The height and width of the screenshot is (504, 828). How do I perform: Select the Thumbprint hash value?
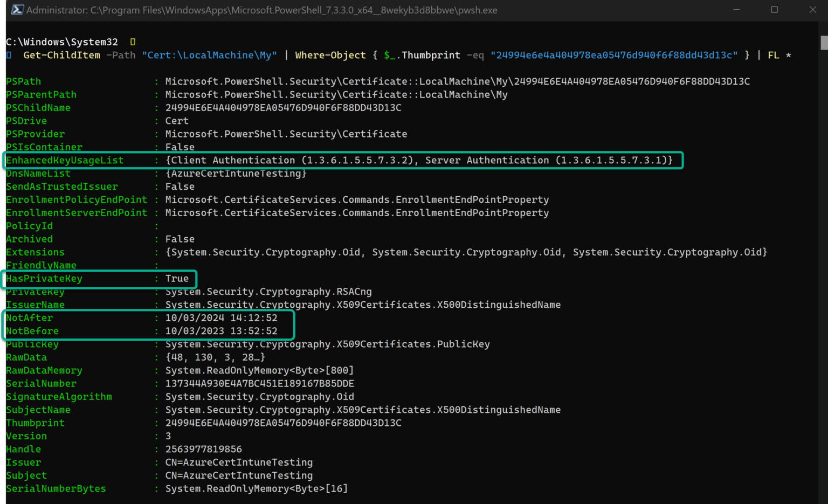(x=282, y=423)
